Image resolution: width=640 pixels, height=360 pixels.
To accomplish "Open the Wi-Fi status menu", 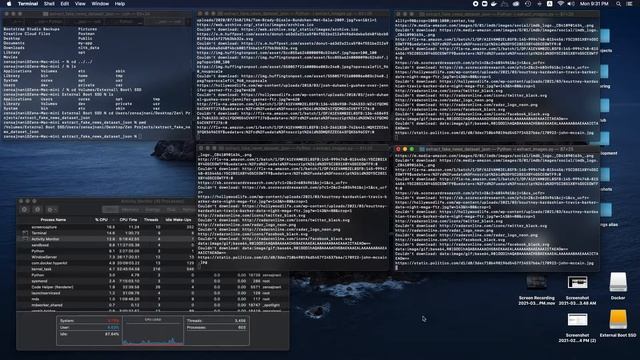I will pos(560,4).
